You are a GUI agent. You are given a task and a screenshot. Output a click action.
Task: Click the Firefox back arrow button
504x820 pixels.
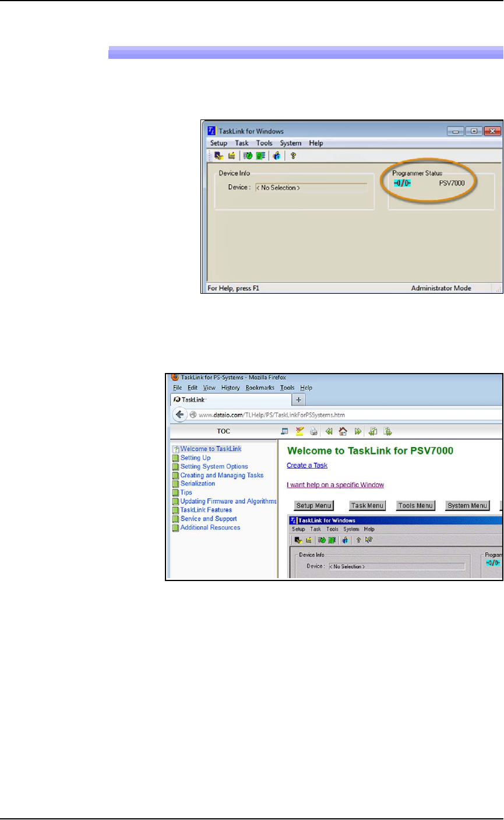179,415
